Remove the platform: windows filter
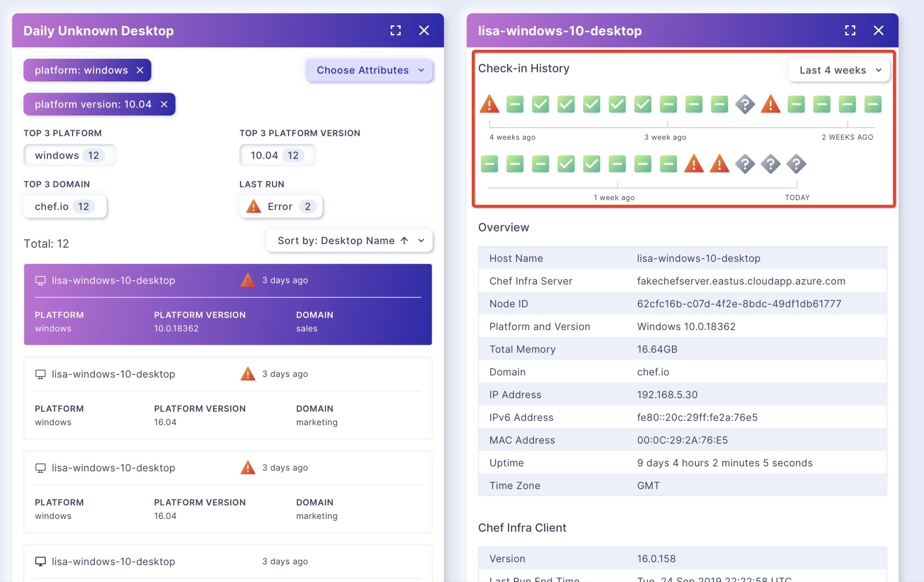This screenshot has height=582, width=924. coord(140,70)
